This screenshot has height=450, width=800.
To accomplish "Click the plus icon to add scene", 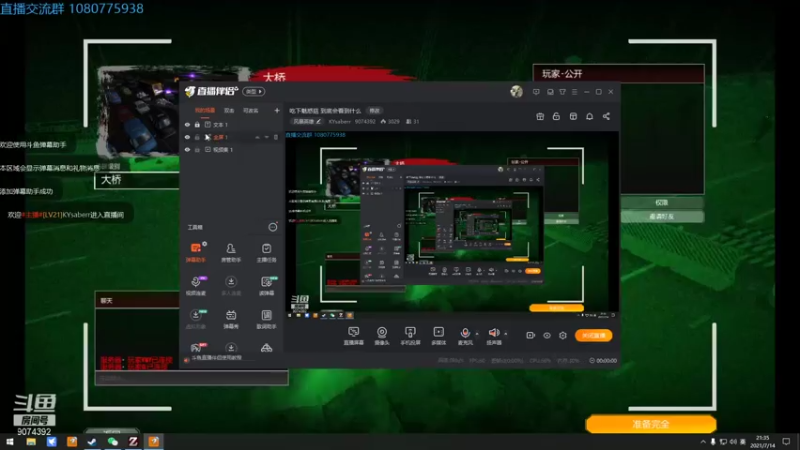I will [277, 110].
